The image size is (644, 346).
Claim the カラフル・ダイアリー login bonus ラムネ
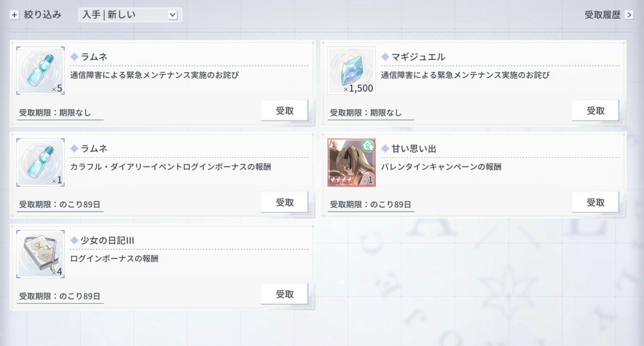coord(284,202)
